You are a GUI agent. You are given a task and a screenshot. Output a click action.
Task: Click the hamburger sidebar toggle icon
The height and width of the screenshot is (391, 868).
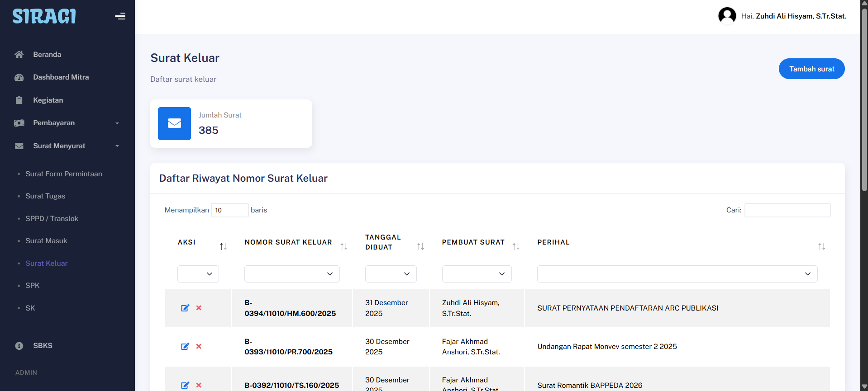pos(120,17)
